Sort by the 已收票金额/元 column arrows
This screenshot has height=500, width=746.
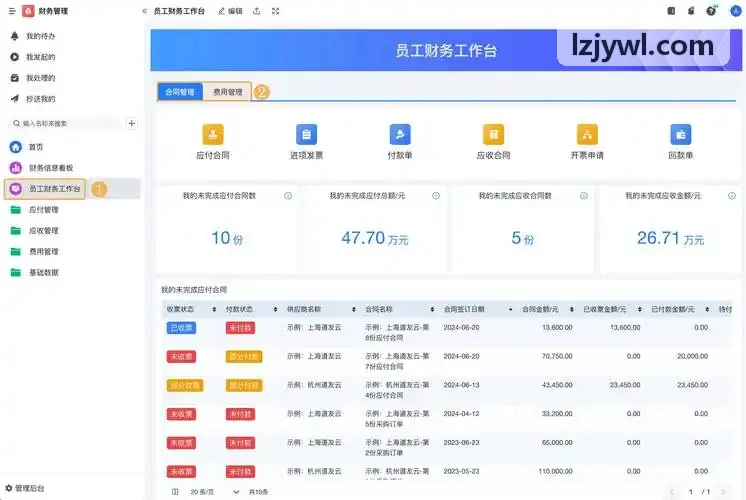point(639,309)
